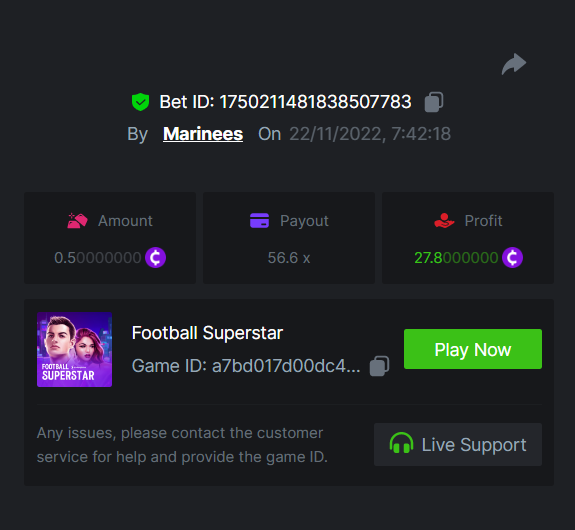The image size is (575, 530).
Task: Click the green profit amount 27.8
Action: pos(456,258)
